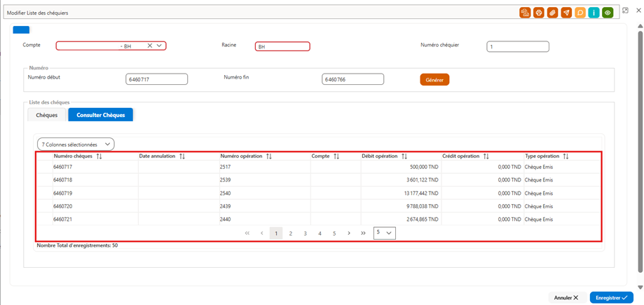This screenshot has height=305, width=644.
Task: Click the expand window icon beside close
Action: click(626, 11)
